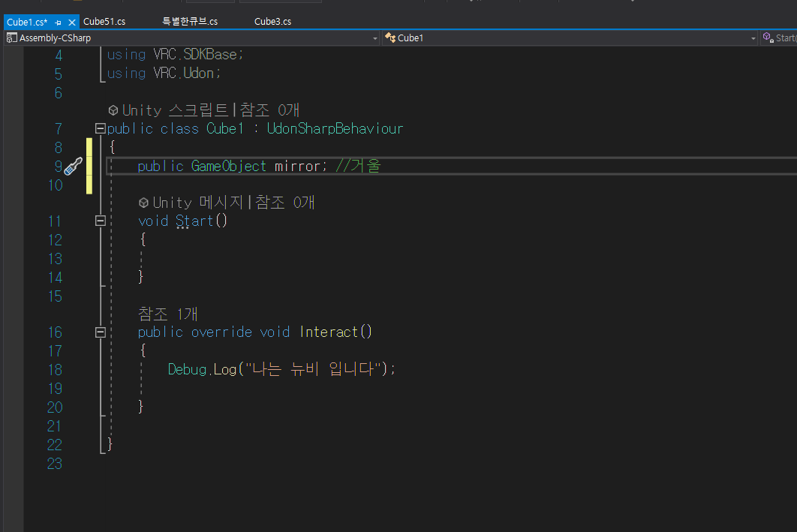Click the Start member icon

pos(768,38)
